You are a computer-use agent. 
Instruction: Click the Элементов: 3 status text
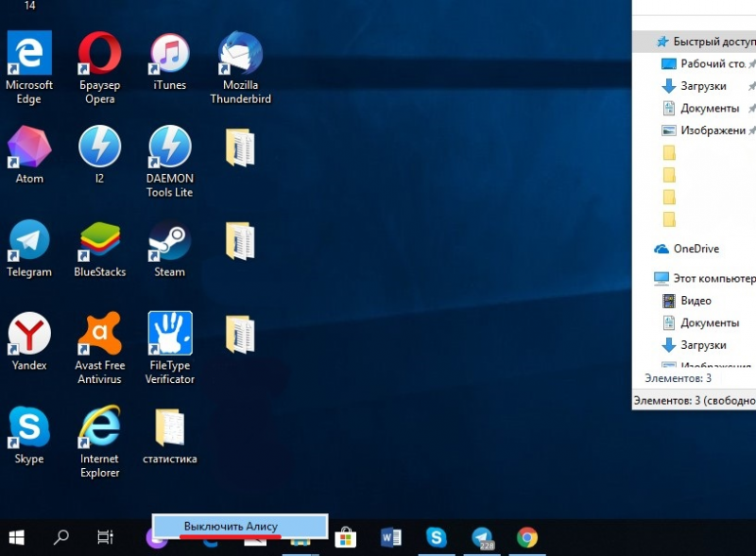click(x=678, y=378)
